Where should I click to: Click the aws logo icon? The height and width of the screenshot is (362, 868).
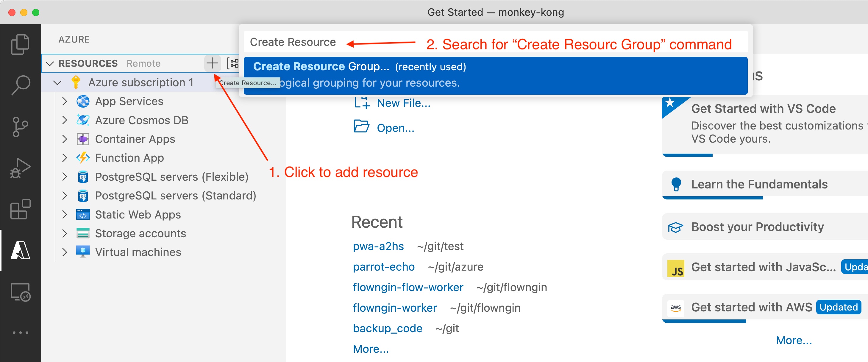676,308
